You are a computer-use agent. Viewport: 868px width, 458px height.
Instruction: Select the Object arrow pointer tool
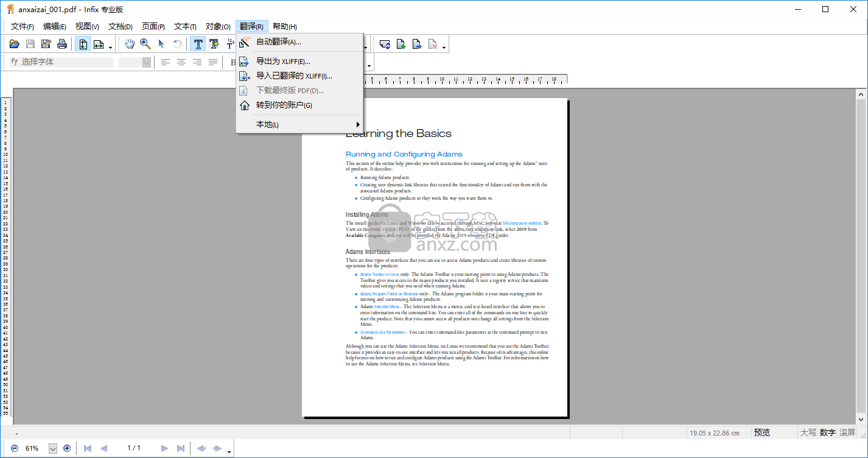tap(161, 44)
